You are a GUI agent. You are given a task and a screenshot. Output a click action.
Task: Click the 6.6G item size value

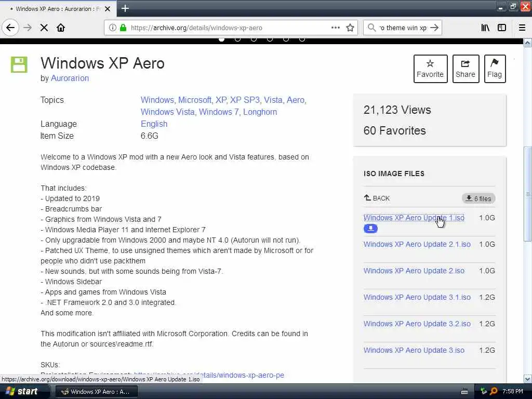click(150, 136)
